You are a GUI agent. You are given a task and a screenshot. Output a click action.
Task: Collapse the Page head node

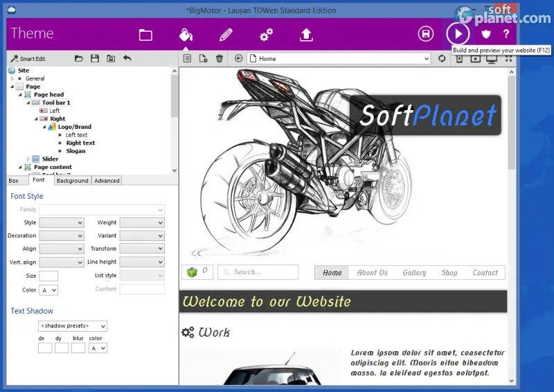(x=20, y=95)
